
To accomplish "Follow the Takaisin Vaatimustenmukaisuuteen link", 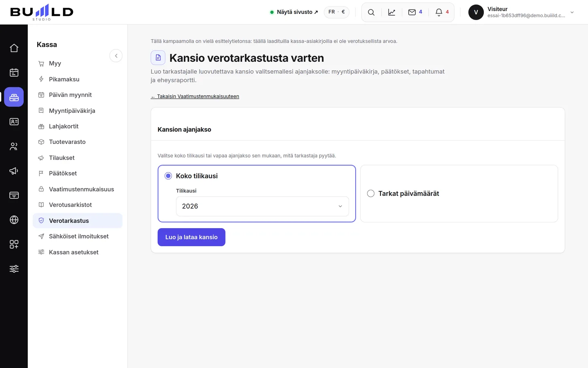I will coord(195,96).
